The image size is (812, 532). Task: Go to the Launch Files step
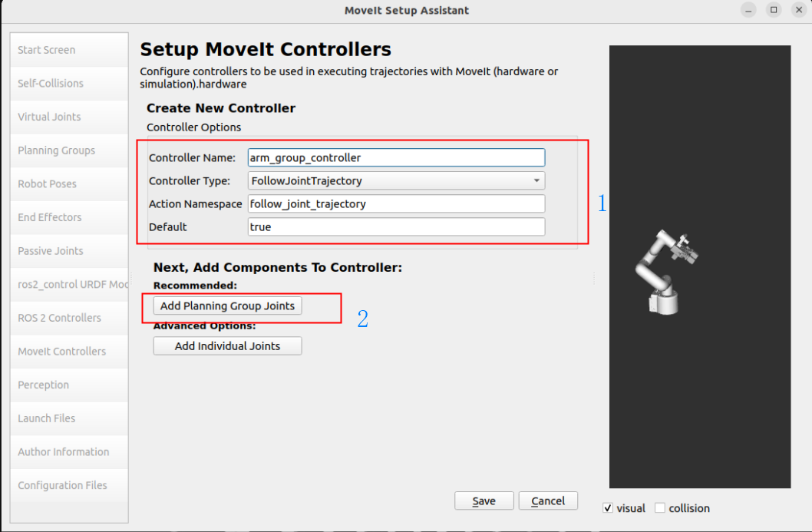pos(69,418)
